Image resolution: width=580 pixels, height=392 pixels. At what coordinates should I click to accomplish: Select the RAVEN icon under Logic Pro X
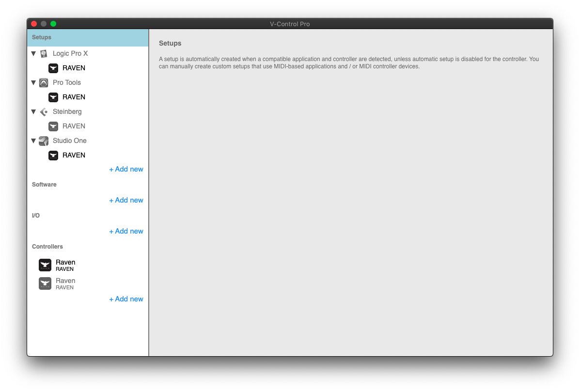point(53,68)
